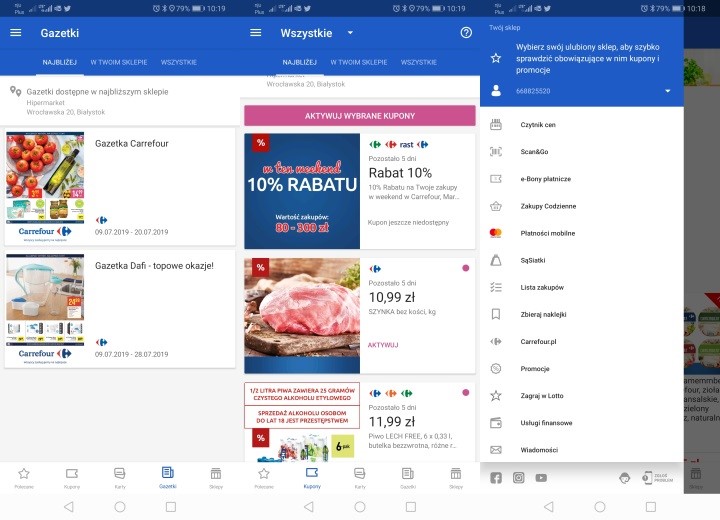Expand account 668825520 dropdown arrow
Image resolution: width=720 pixels, height=520 pixels.
[x=667, y=91]
